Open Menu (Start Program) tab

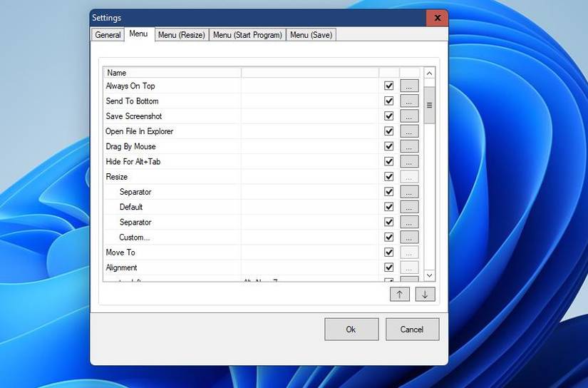[247, 35]
